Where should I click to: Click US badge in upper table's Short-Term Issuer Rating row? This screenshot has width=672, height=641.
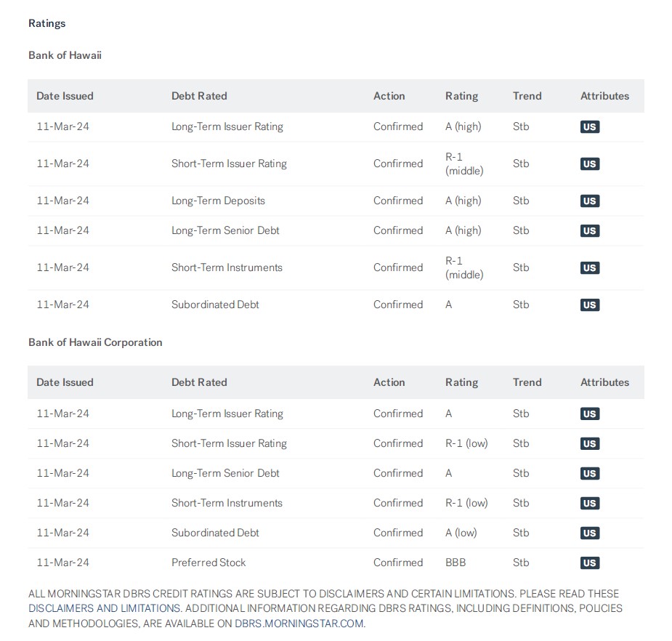pyautogui.click(x=590, y=164)
